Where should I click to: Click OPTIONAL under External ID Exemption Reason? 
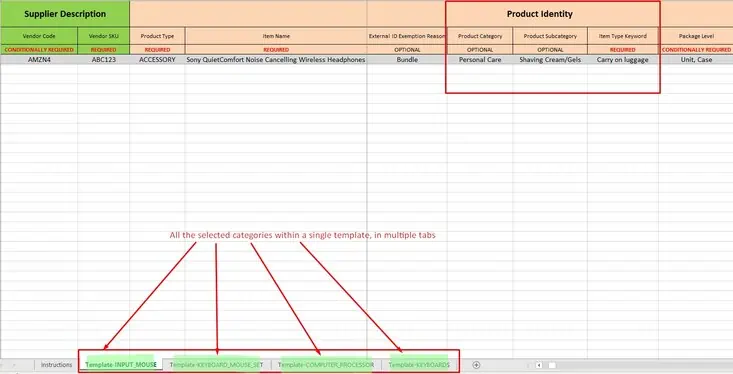407,50
